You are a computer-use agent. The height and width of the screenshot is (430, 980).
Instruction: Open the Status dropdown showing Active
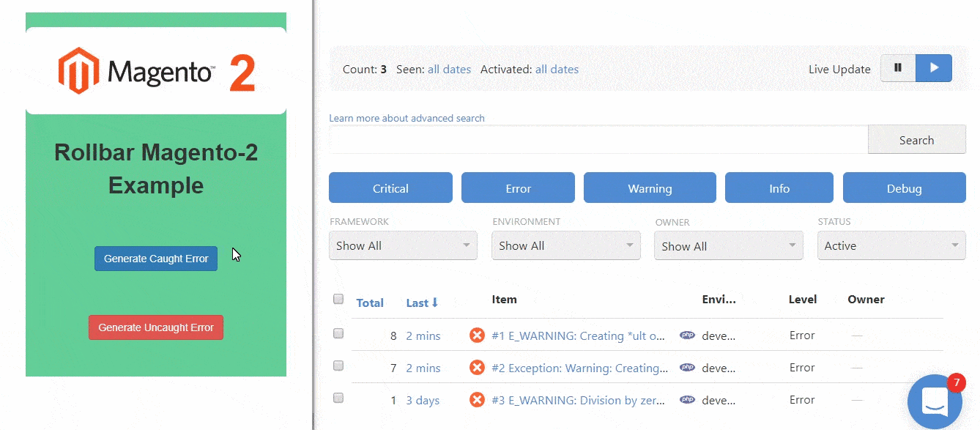tap(891, 245)
